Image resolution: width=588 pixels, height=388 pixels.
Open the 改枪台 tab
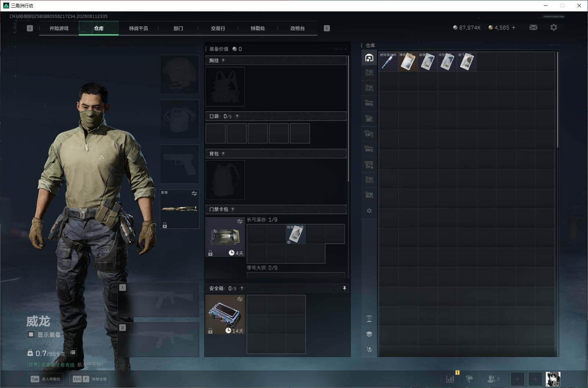coord(297,28)
